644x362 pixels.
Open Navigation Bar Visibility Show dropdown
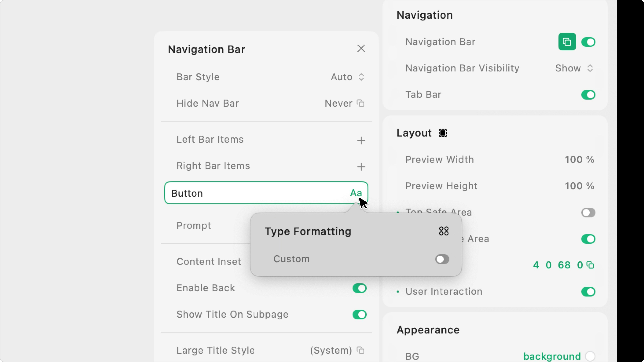[x=574, y=68]
